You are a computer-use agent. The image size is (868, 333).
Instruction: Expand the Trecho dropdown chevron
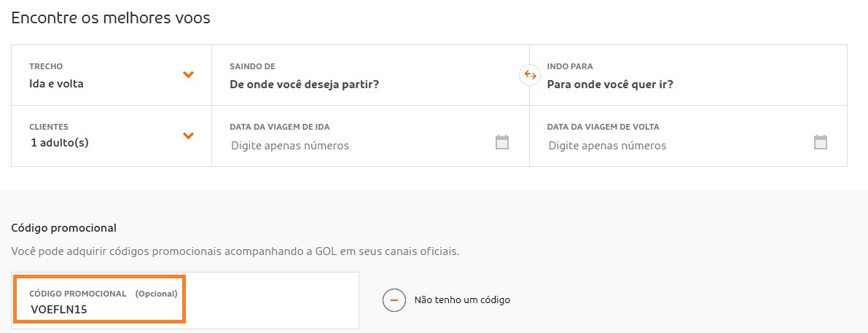(188, 74)
